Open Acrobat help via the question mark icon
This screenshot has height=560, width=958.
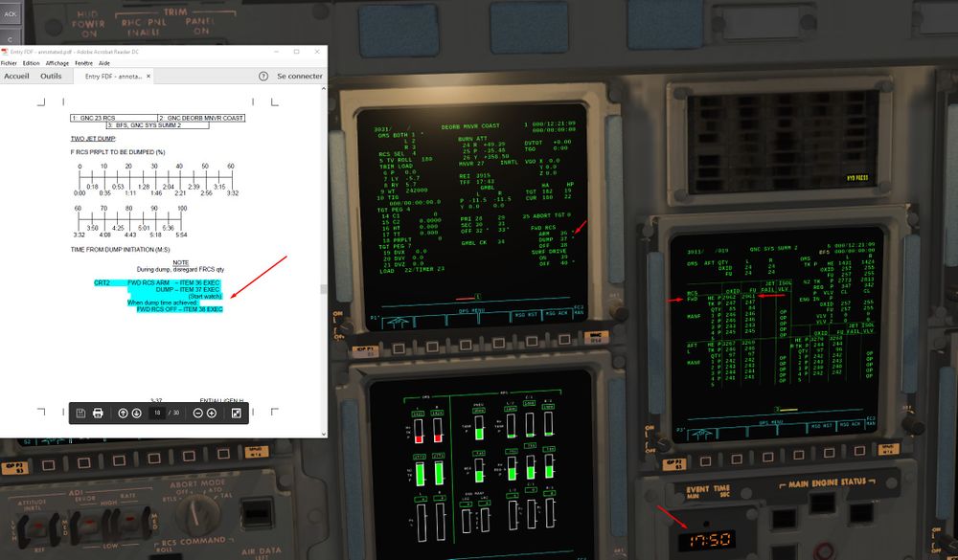coord(263,77)
